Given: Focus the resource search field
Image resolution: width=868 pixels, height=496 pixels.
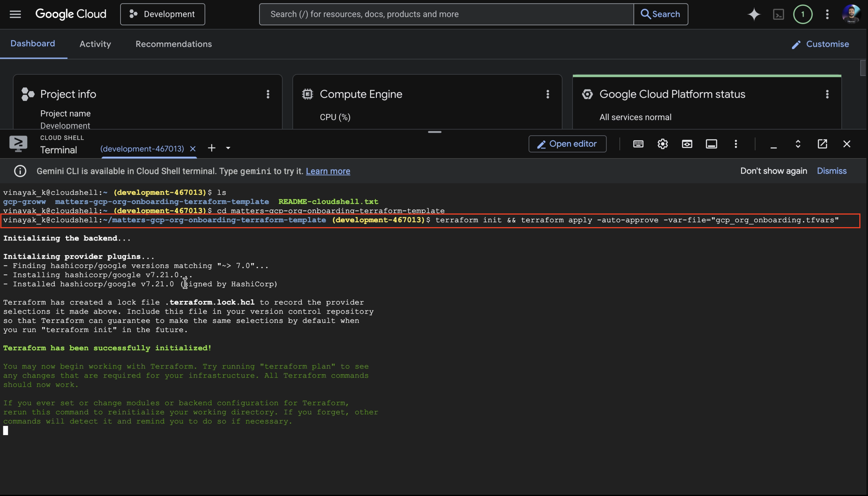Looking at the screenshot, I should tap(446, 14).
